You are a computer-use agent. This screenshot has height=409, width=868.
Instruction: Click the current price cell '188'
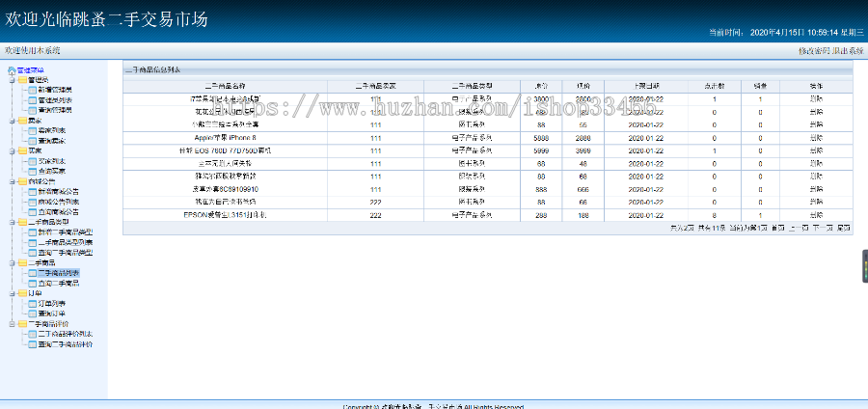(x=583, y=215)
